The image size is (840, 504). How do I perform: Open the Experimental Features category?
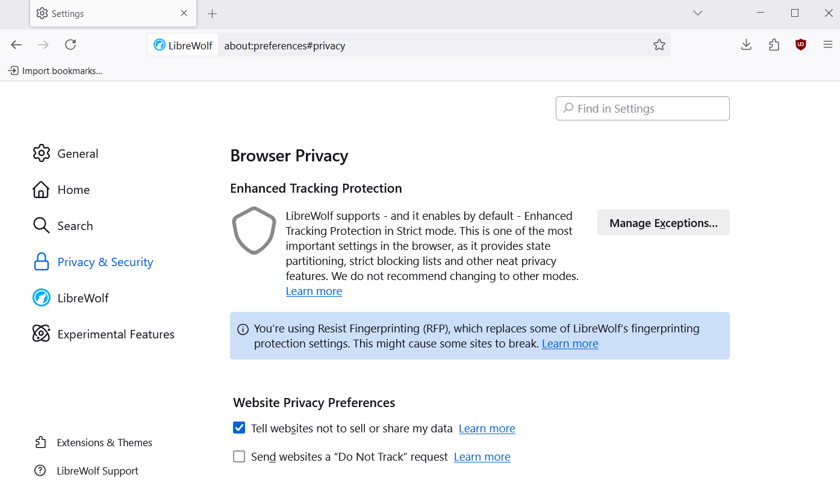(x=104, y=334)
